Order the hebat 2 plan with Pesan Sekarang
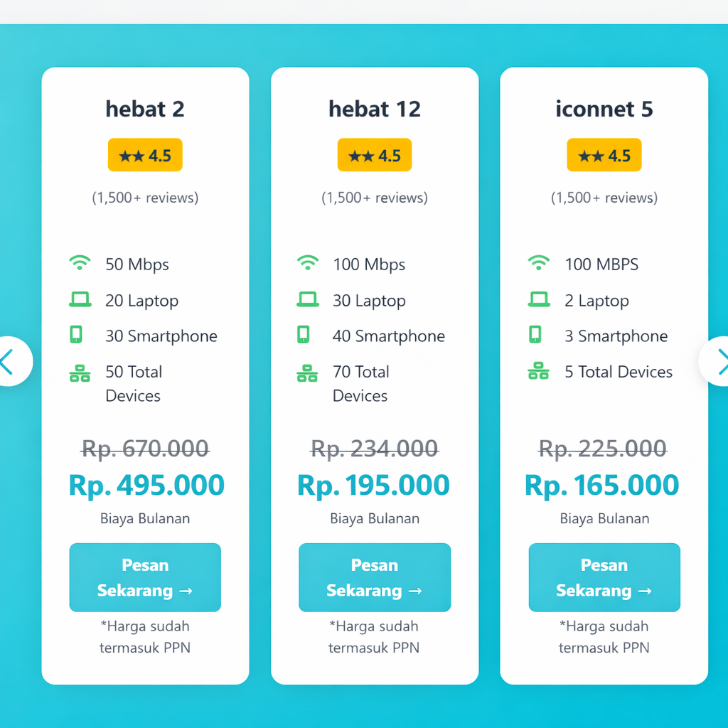Viewport: 728px width, 728px height. [x=145, y=577]
